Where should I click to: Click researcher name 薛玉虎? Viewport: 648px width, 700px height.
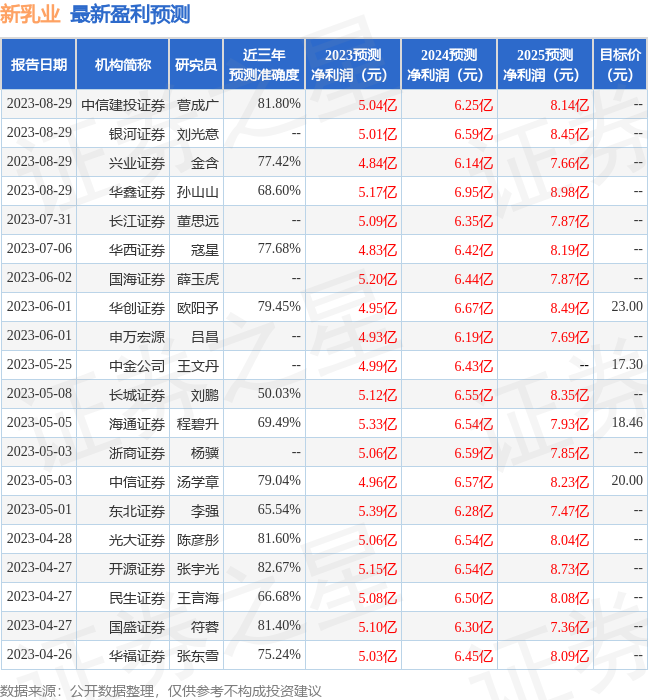click(x=198, y=279)
